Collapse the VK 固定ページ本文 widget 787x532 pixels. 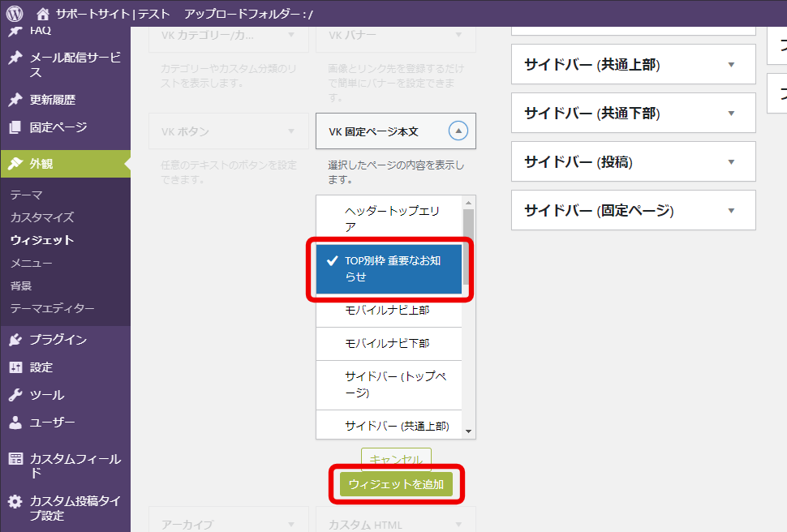pyautogui.click(x=458, y=131)
